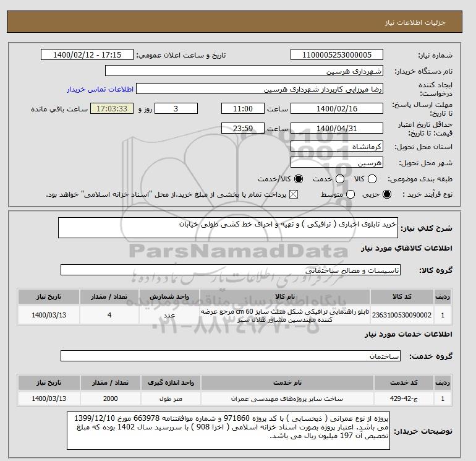
Task: Click the response deadline date 1400/02/16
Action: [337, 108]
